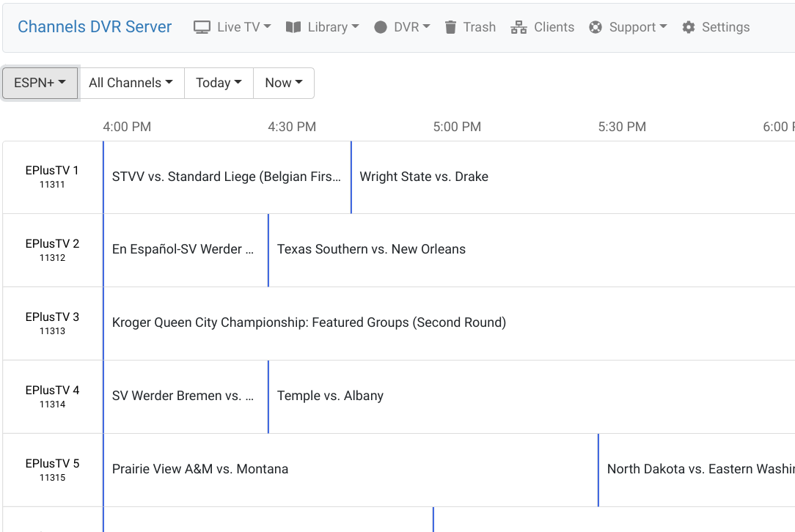Open the Today date dropdown

(219, 83)
